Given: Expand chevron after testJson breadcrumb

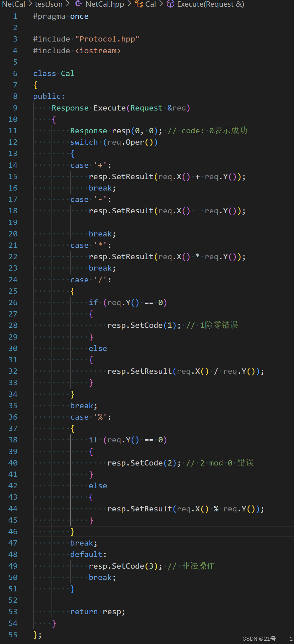Looking at the screenshot, I should tap(68, 4).
